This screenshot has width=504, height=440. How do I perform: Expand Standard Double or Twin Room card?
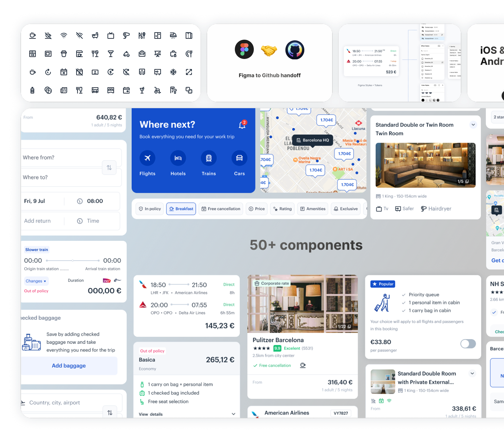point(473,125)
